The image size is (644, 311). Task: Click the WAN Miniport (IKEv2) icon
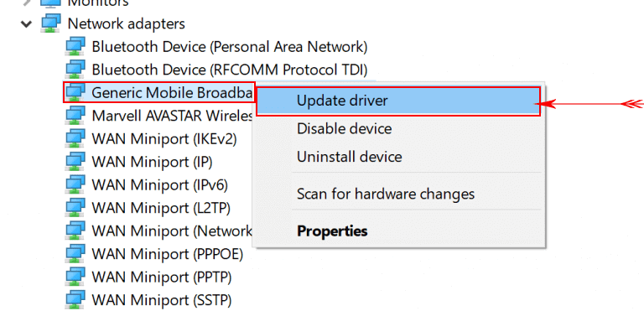click(75, 139)
